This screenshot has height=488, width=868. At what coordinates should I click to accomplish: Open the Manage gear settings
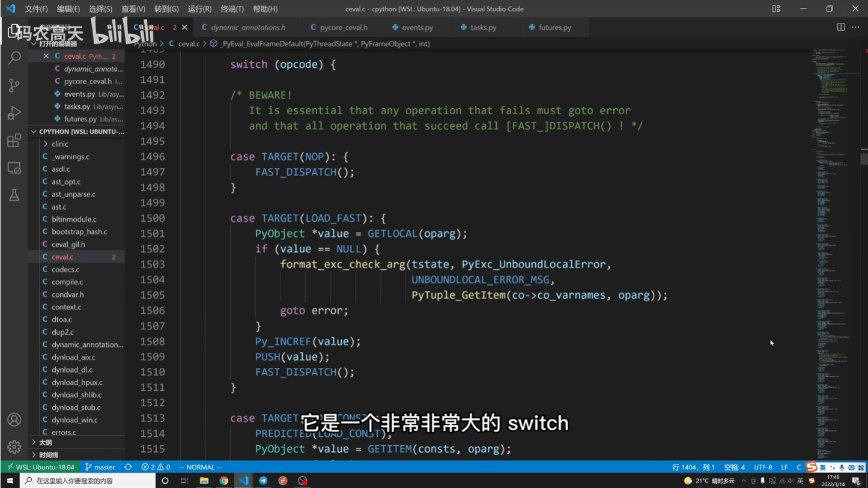(14, 447)
